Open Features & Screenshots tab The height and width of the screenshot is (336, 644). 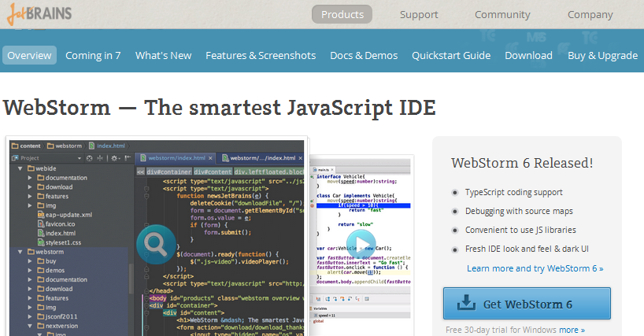(x=261, y=55)
